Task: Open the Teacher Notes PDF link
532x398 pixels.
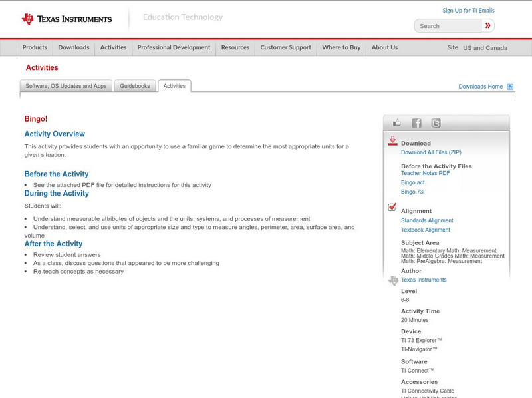Action: (425, 173)
